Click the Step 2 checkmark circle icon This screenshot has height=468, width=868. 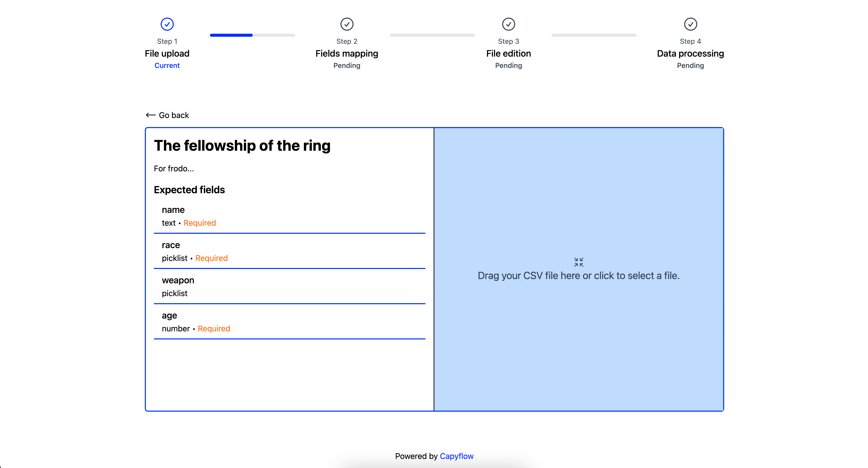tap(346, 24)
